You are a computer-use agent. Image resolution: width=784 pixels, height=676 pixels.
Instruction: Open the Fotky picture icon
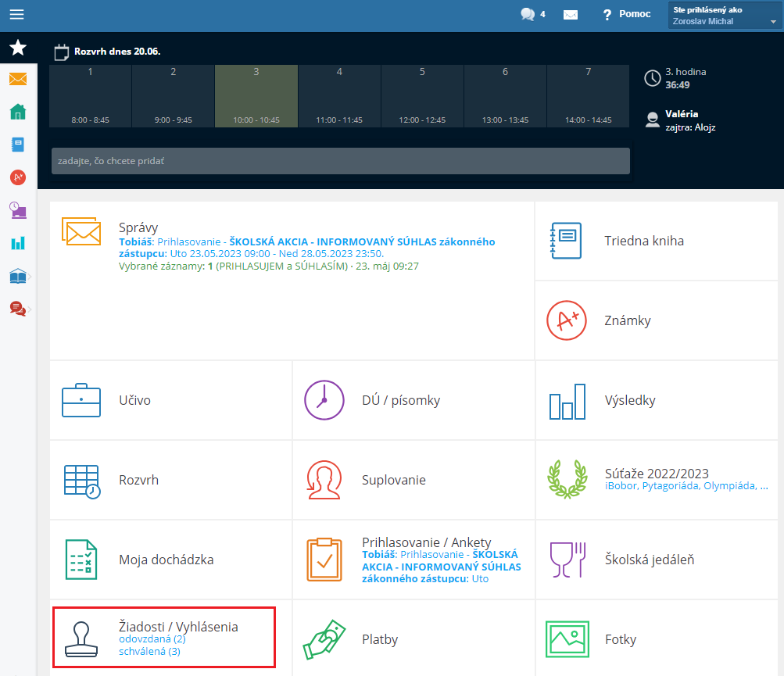click(x=567, y=639)
